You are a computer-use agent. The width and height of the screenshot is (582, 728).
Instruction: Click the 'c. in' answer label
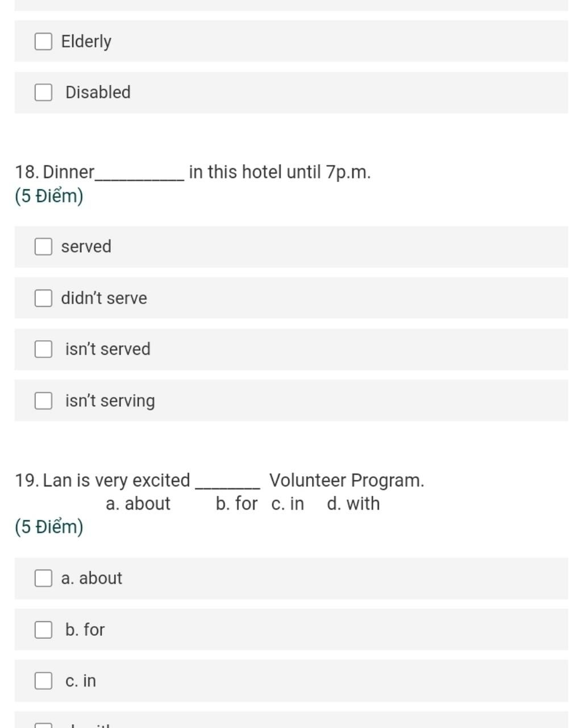(81, 681)
